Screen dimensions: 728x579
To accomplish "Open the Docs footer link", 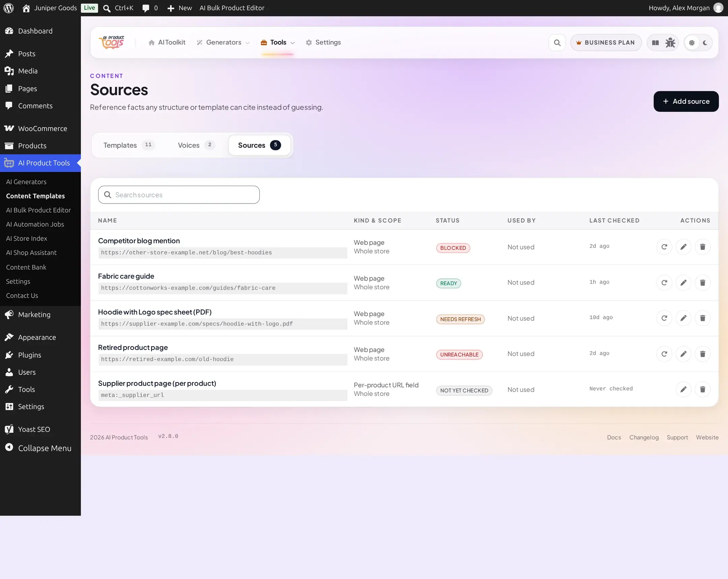I will coord(613,437).
